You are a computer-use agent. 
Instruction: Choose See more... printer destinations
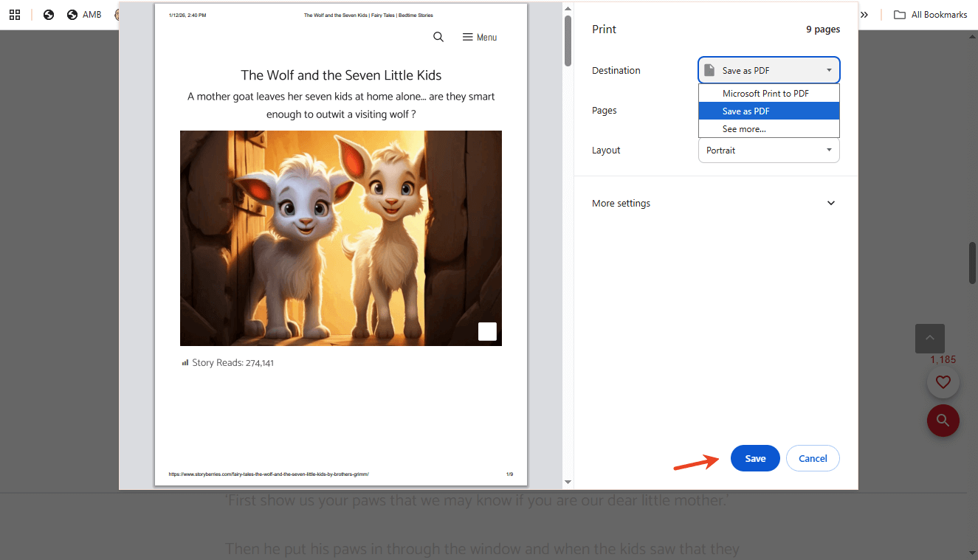744,128
